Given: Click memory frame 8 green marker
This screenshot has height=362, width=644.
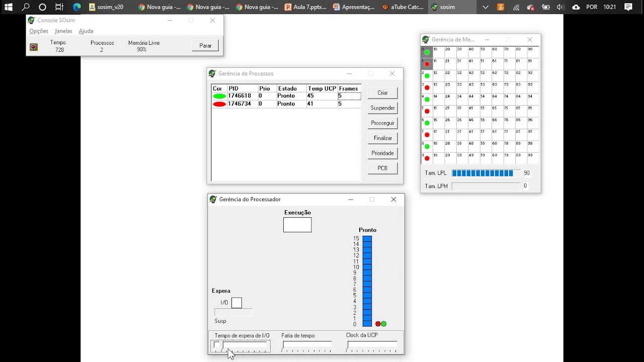Looking at the screenshot, I should (427, 147).
